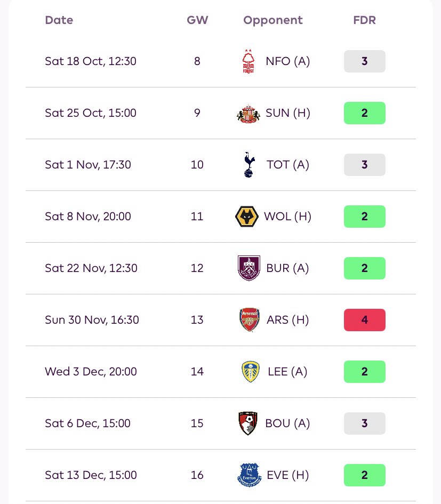Click the Burnley club crest

[248, 268]
